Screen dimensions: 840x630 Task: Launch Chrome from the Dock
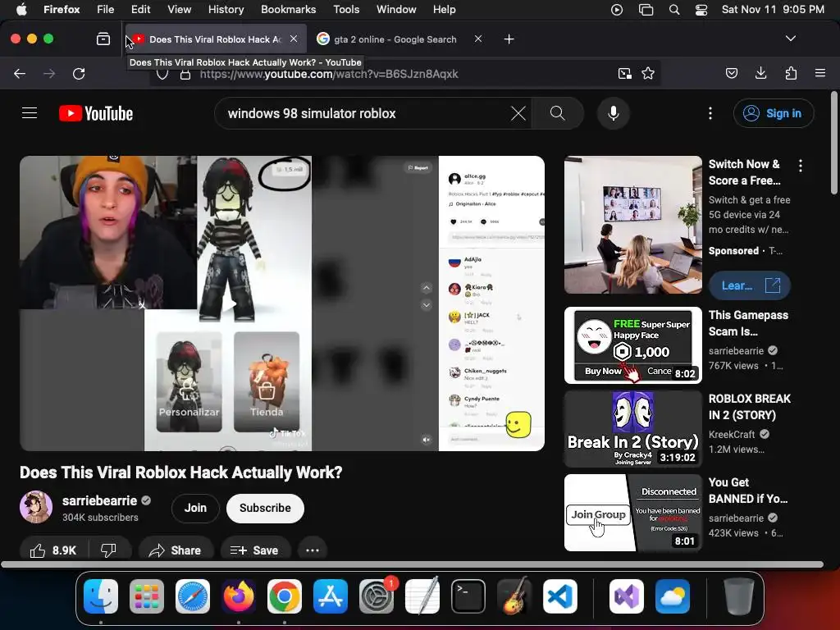tap(285, 596)
